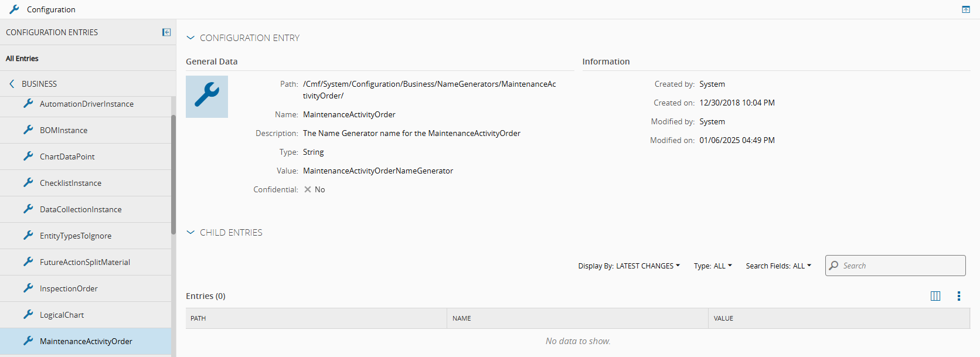Open the Display By Latest Changes dropdown
This screenshot has height=357, width=980.
point(629,266)
